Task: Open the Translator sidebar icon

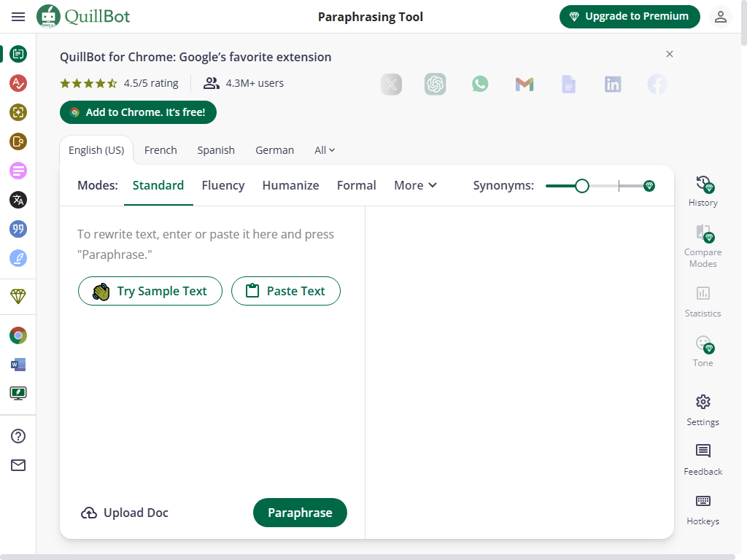Action: coord(18,200)
